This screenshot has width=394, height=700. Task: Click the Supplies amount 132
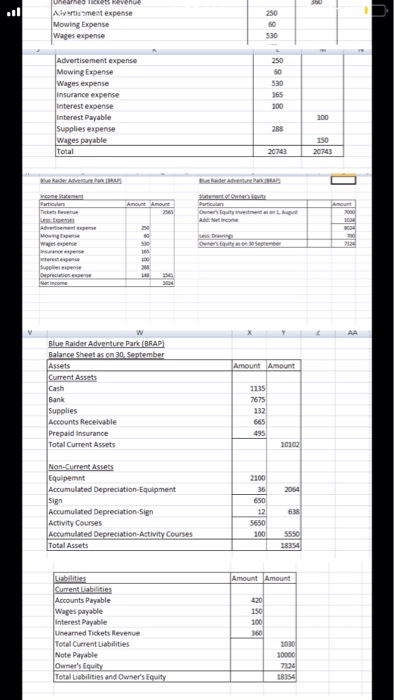[x=260, y=411]
